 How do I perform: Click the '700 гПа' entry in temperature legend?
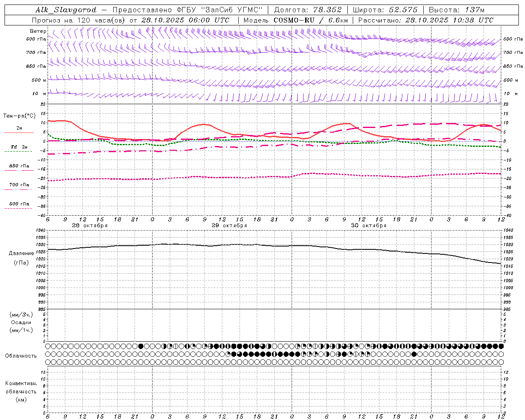(x=19, y=185)
